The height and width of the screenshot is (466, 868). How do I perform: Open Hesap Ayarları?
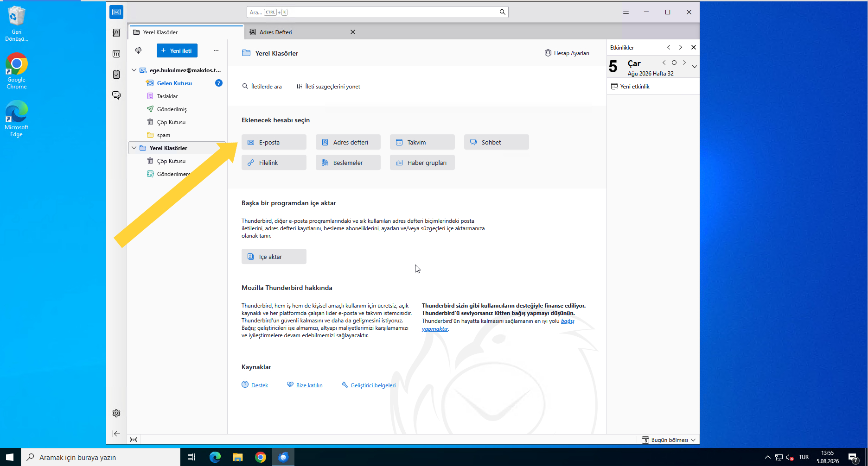pos(567,53)
